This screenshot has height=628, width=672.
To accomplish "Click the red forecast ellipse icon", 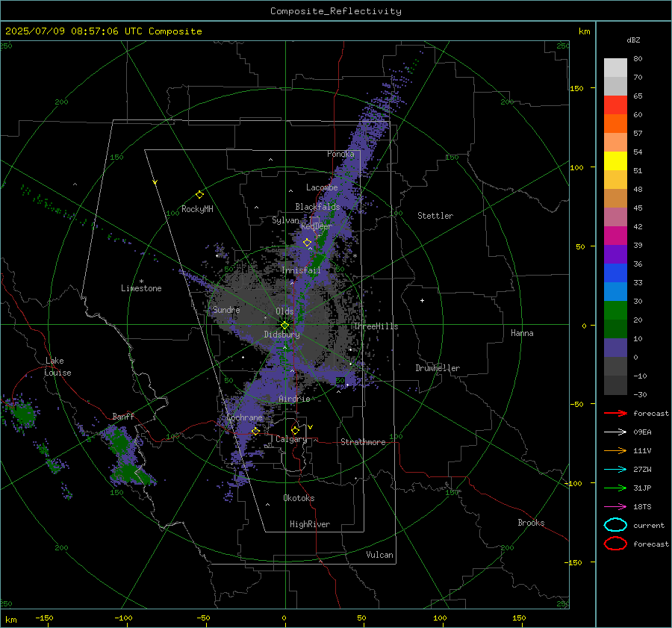I will [615, 544].
